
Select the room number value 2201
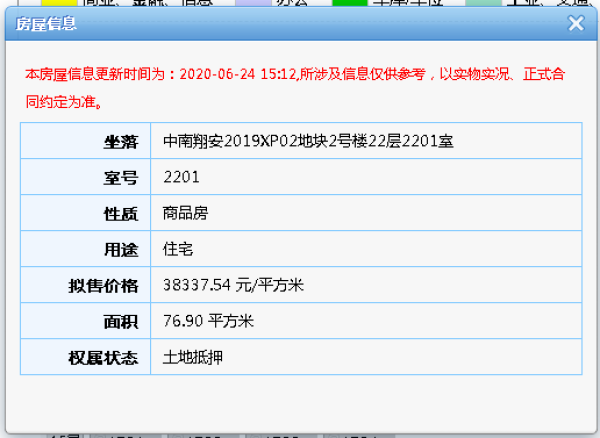pyautogui.click(x=181, y=177)
